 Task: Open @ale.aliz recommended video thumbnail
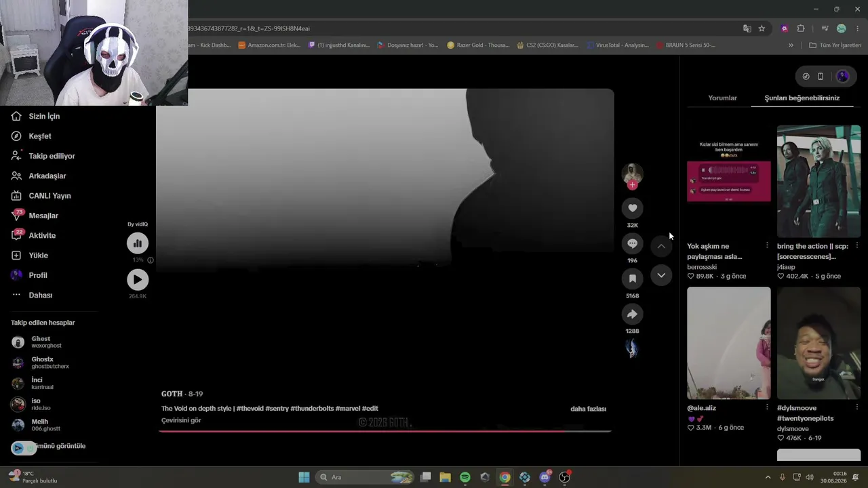pyautogui.click(x=729, y=343)
